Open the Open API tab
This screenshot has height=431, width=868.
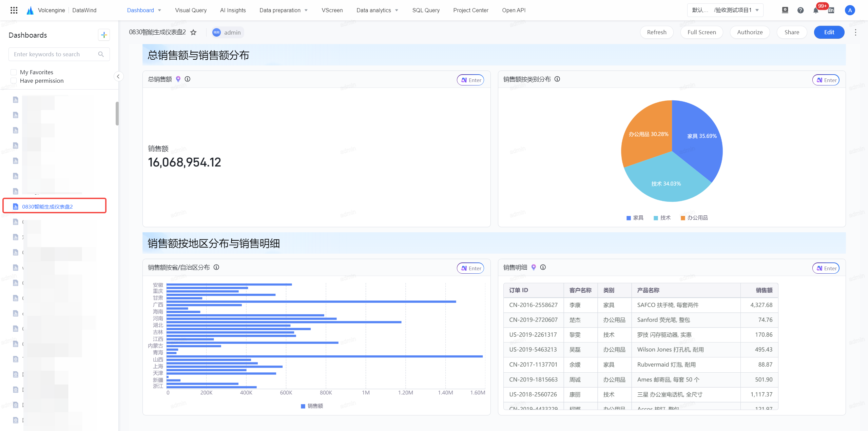(514, 10)
